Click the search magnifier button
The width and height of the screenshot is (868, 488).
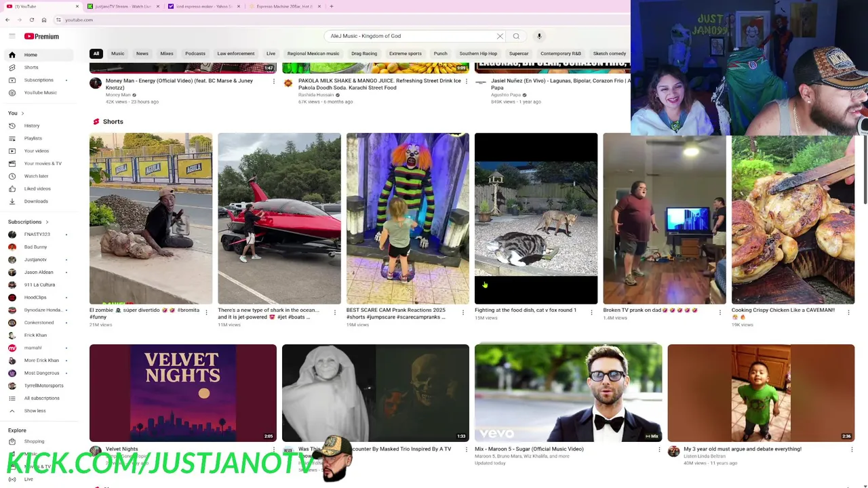[516, 36]
